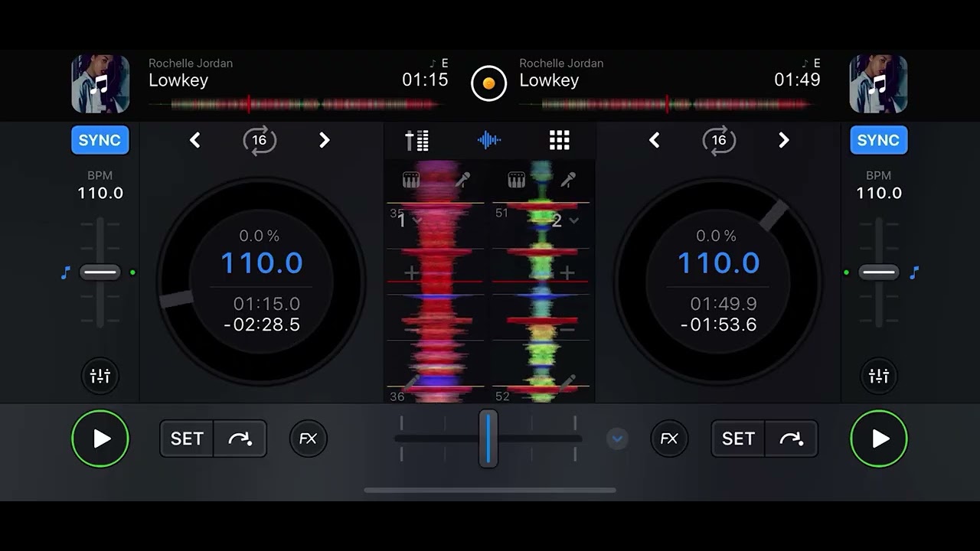Tap the remaining time -02:28.5 on left deck
This screenshot has width=980, height=551.
pos(262,324)
